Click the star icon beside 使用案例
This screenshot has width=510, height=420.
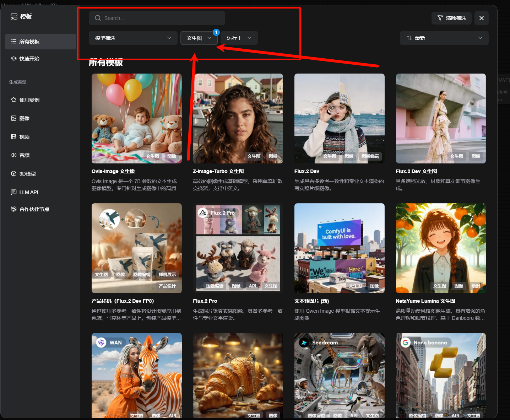tap(13, 100)
